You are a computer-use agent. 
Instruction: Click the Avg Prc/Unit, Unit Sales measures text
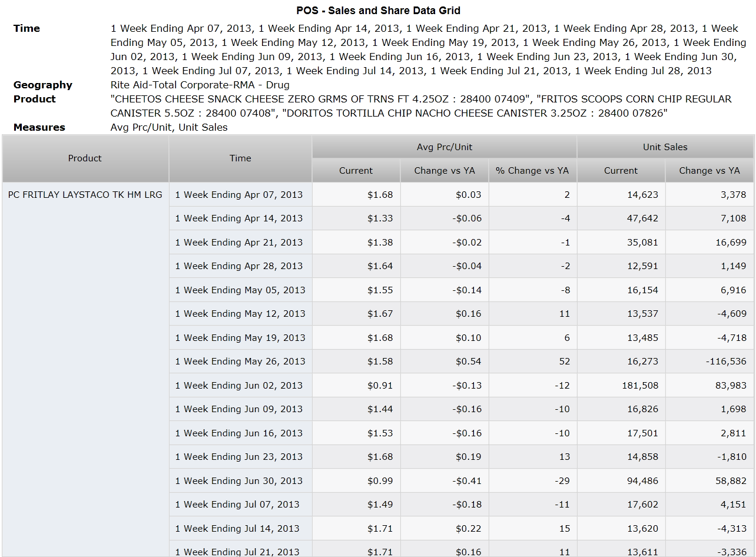169,127
